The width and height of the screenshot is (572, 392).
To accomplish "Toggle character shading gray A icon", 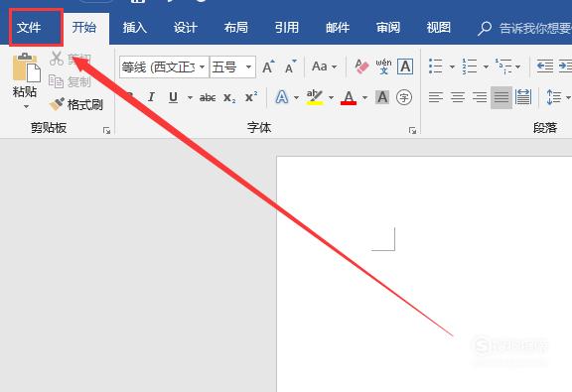I will coord(382,97).
